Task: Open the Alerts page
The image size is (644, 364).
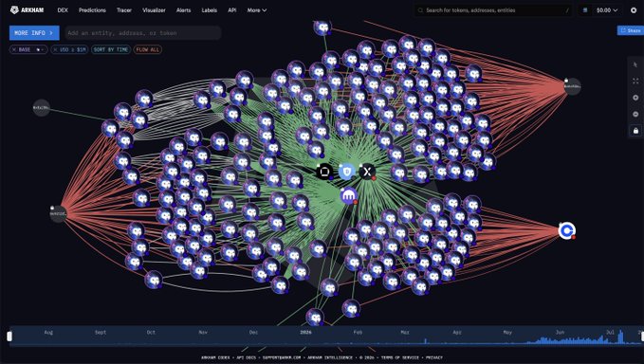Action: [x=183, y=9]
